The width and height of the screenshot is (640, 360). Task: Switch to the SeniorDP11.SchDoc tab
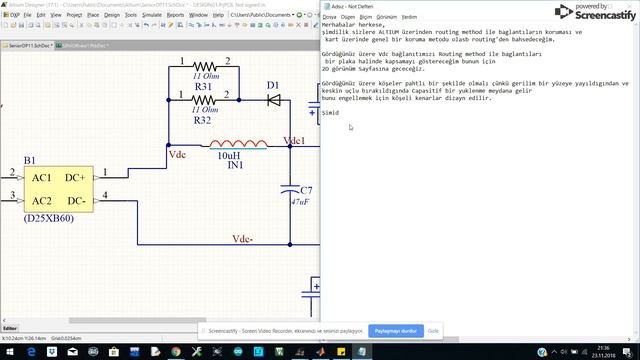tap(27, 45)
